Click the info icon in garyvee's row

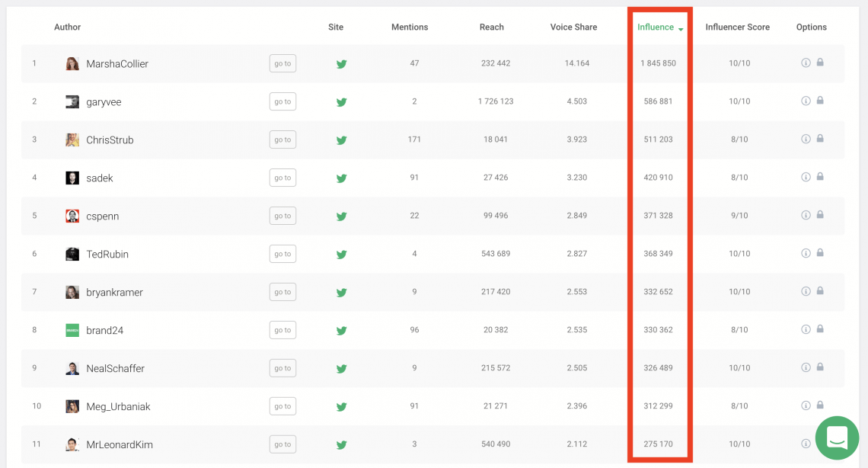806,101
